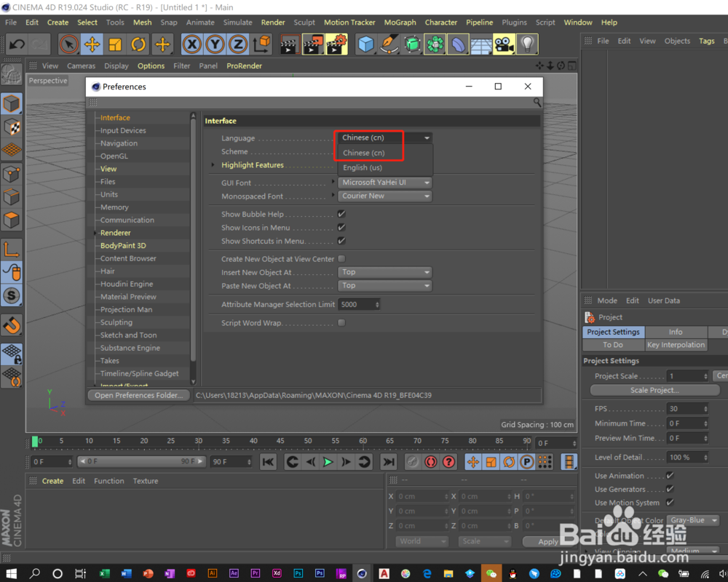Choose English (us) from language list
This screenshot has height=582, width=728.
coord(362,167)
